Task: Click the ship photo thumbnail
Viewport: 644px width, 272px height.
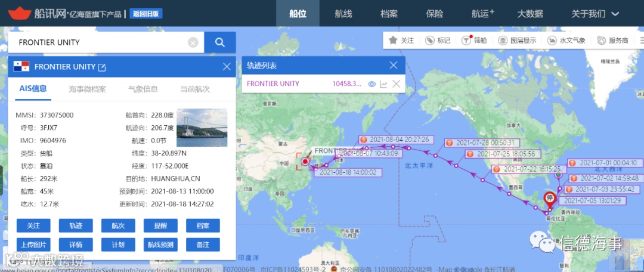Action: [202, 128]
